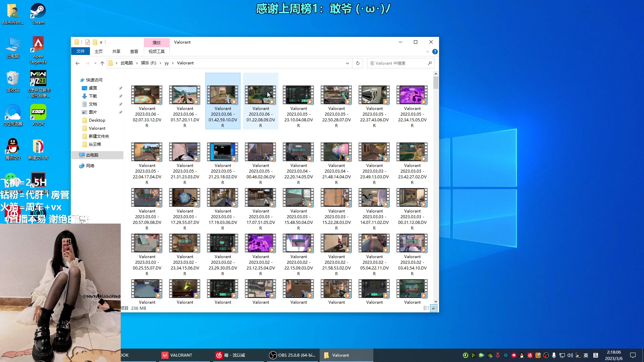This screenshot has width=644, height=362.
Task: Select video 2023.03.04 - 21.48.14.04.DVR
Action: (336, 164)
